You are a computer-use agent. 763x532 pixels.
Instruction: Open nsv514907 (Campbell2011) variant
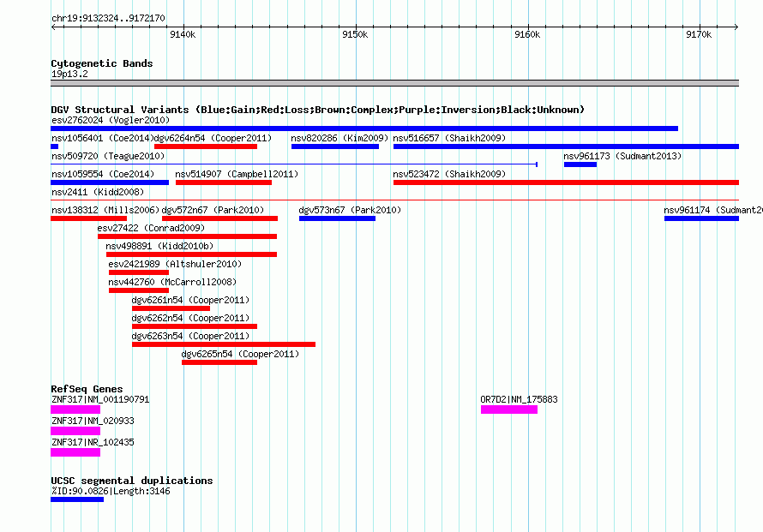pos(237,174)
